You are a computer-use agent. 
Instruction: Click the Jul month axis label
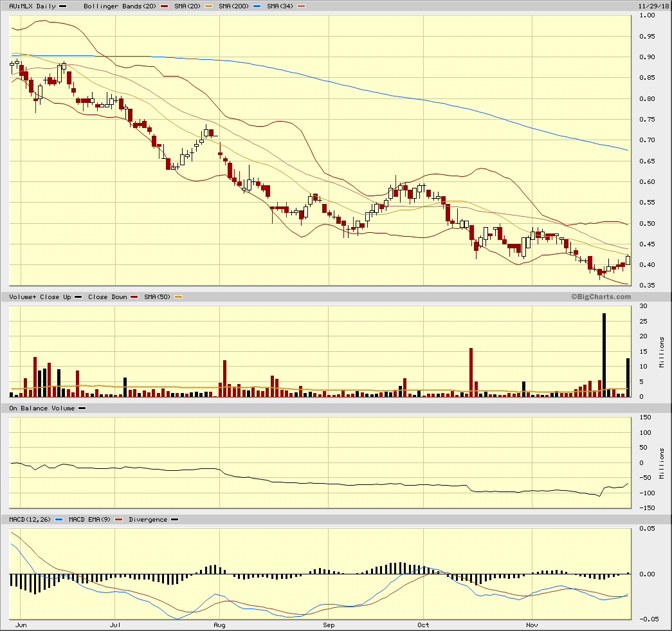[115, 625]
